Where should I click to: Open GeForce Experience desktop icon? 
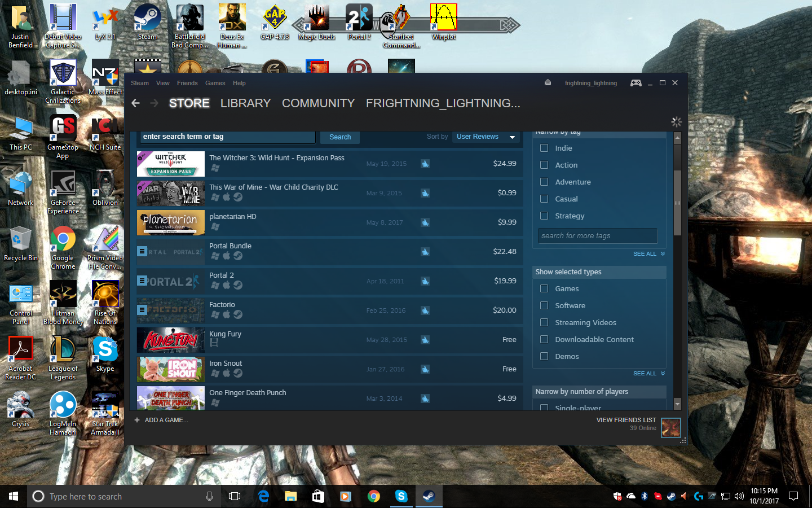click(x=63, y=192)
